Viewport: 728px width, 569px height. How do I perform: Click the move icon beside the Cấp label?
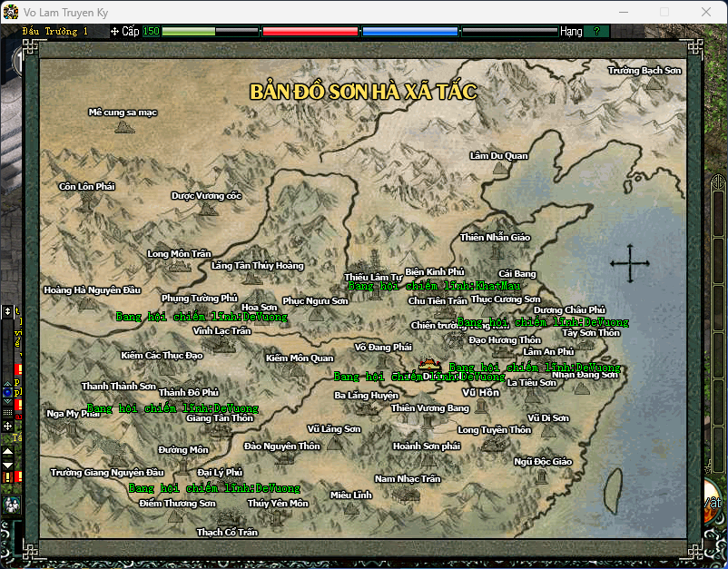tap(114, 32)
